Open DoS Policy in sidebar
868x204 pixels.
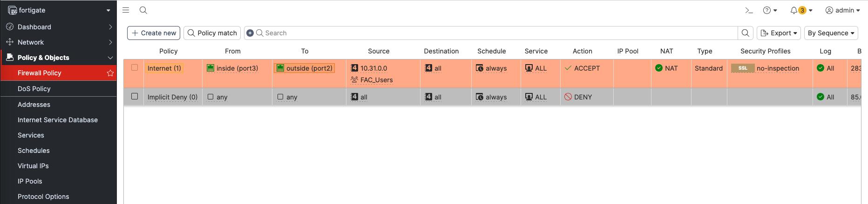click(34, 89)
